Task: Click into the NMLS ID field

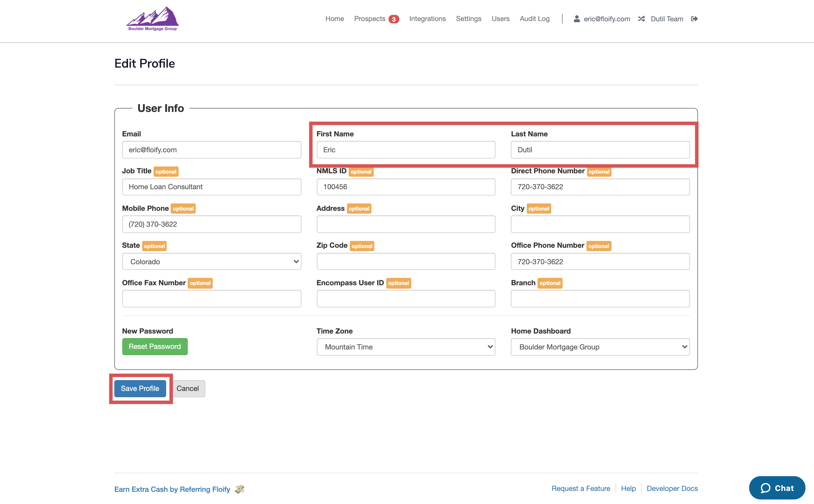Action: [406, 187]
